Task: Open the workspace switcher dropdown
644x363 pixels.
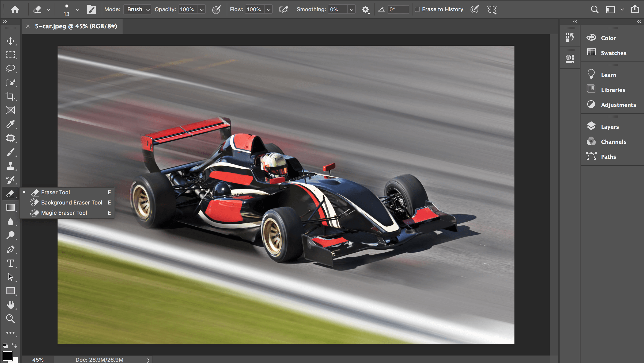Action: click(622, 9)
